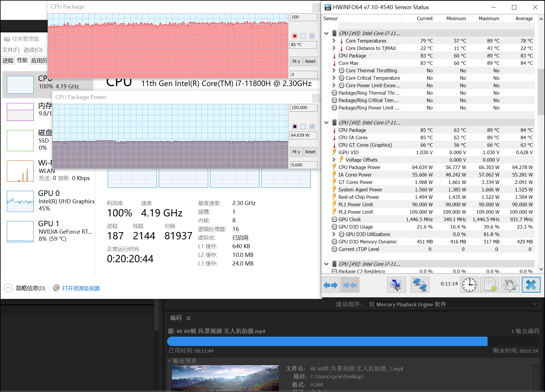The height and width of the screenshot is (392, 545).
Task: Open the networked computers remote icon
Action: 420,285
